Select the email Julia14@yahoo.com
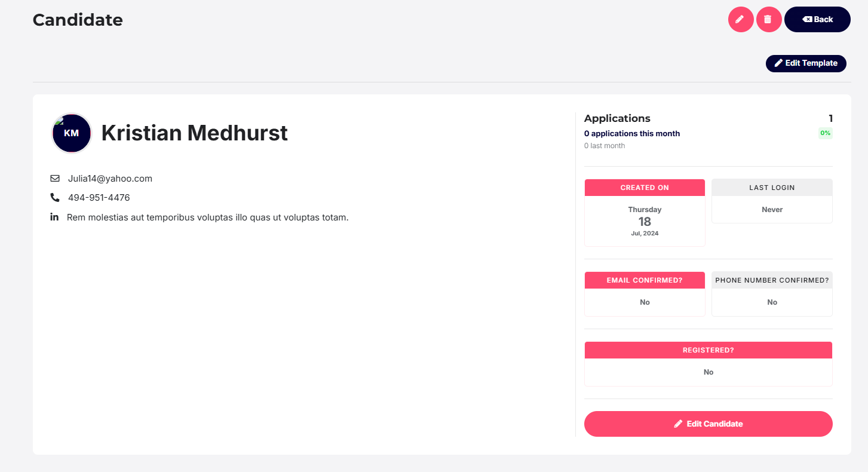This screenshot has width=868, height=472. tap(110, 179)
